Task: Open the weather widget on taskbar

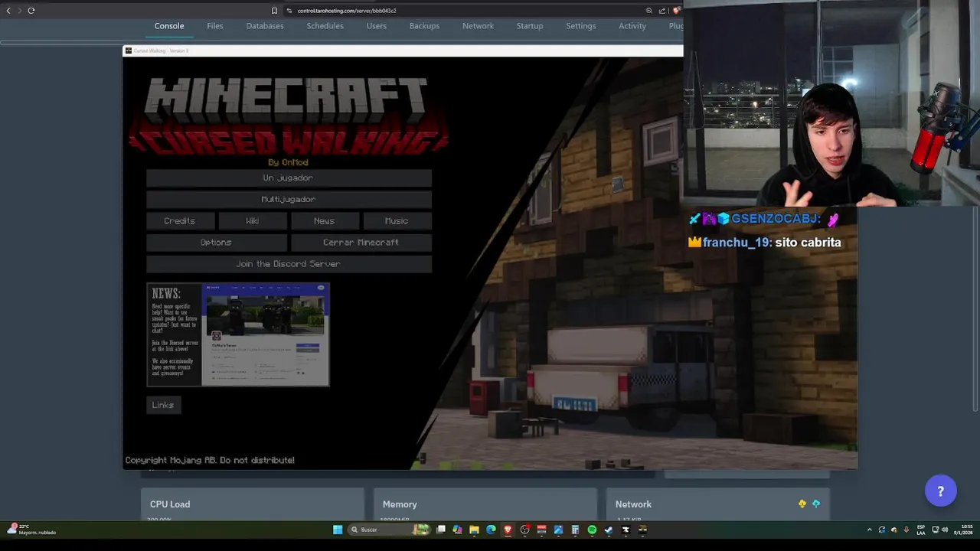Action: click(x=32, y=530)
